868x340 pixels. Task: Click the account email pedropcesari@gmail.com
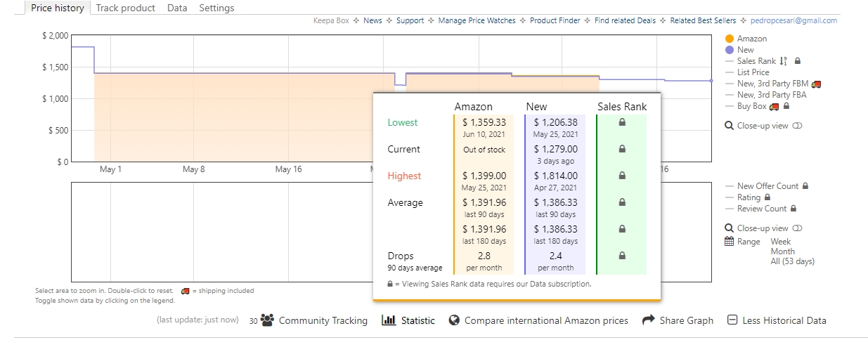point(793,21)
